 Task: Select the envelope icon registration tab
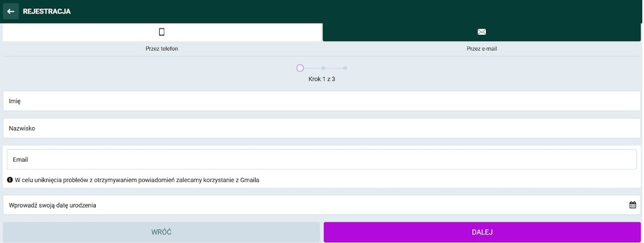pyautogui.click(x=481, y=32)
